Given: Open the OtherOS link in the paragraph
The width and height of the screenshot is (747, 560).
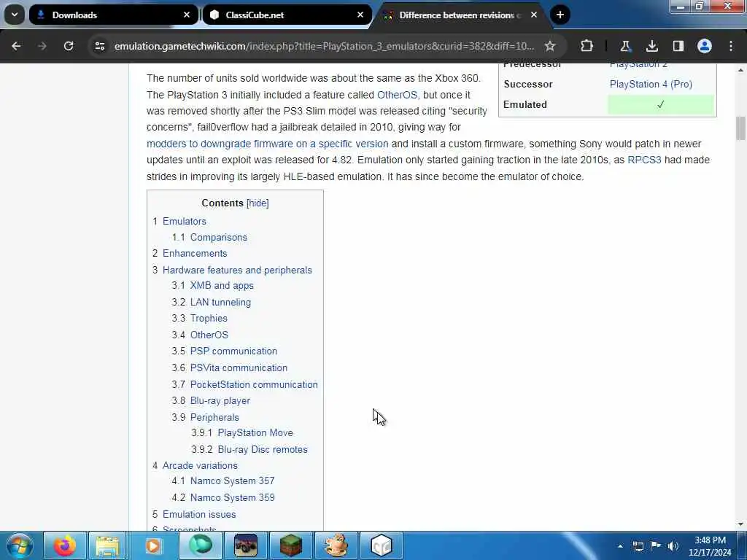Looking at the screenshot, I should (x=397, y=95).
